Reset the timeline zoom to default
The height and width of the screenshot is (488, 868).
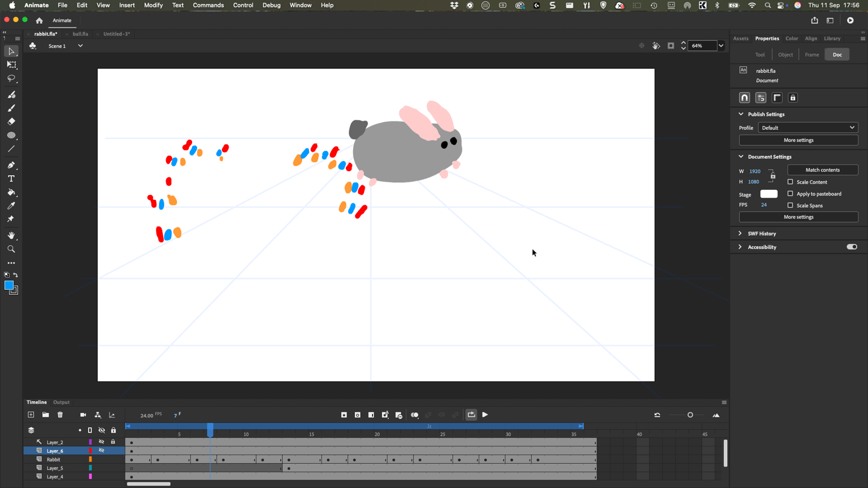pos(657,415)
